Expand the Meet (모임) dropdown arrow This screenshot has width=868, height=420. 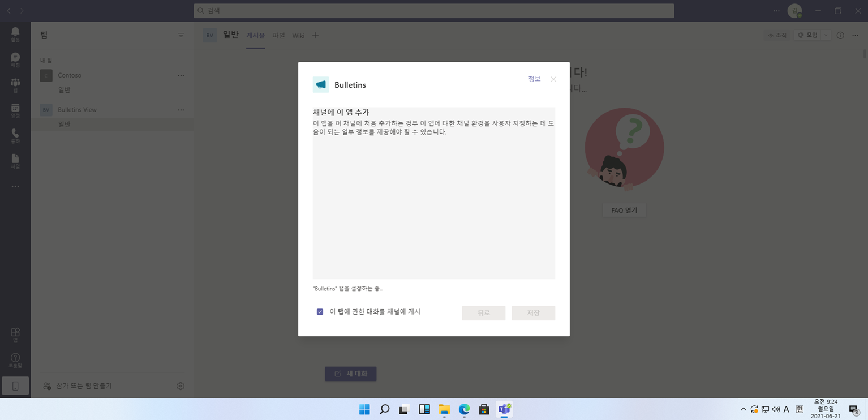point(826,35)
